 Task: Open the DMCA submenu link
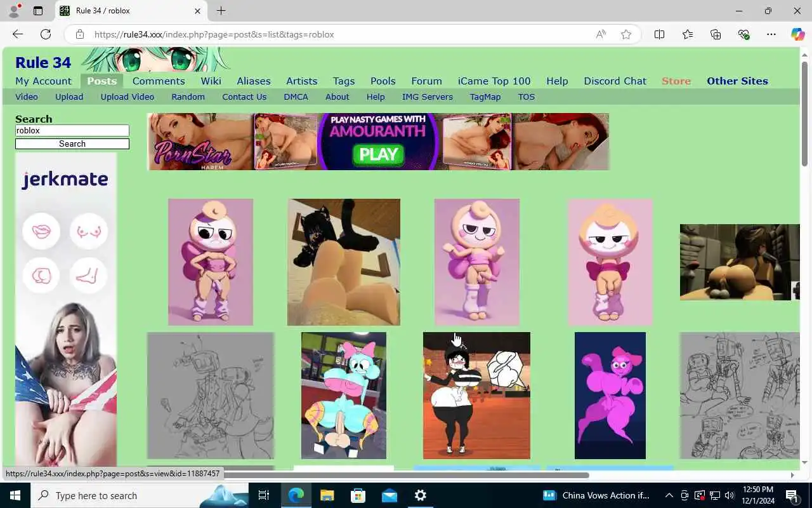point(296,97)
